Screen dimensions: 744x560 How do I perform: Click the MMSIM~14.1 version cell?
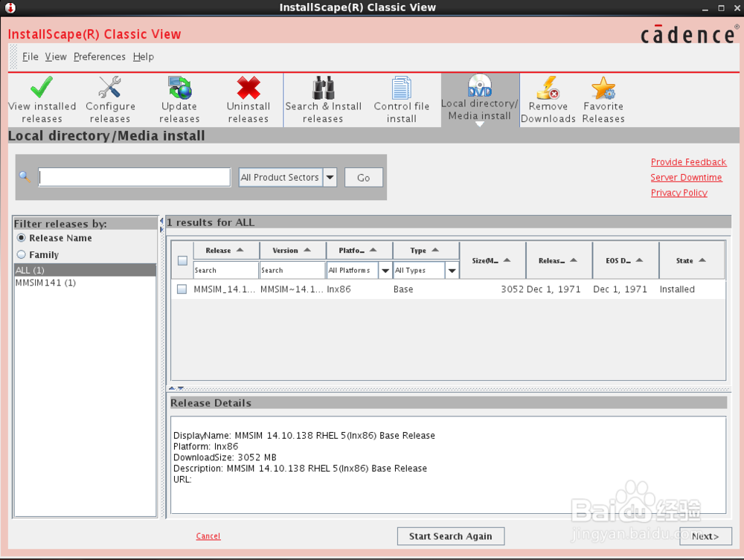tap(292, 289)
